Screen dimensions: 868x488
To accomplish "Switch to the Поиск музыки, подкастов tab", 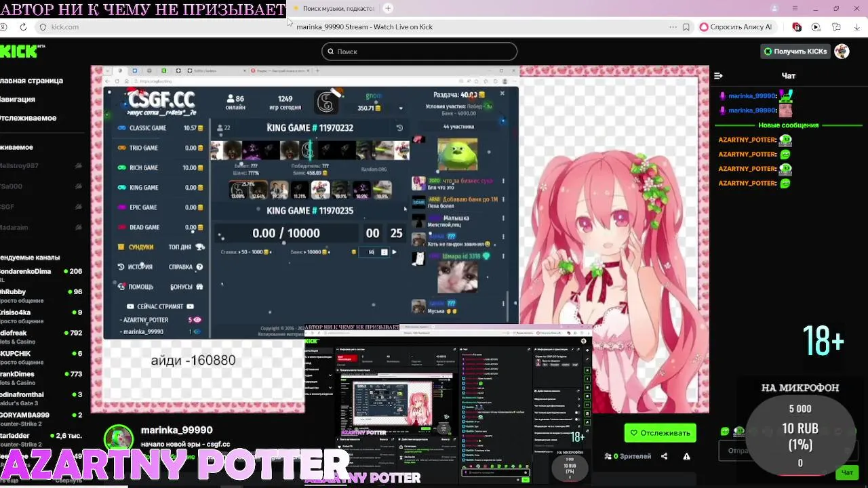I will tap(334, 8).
